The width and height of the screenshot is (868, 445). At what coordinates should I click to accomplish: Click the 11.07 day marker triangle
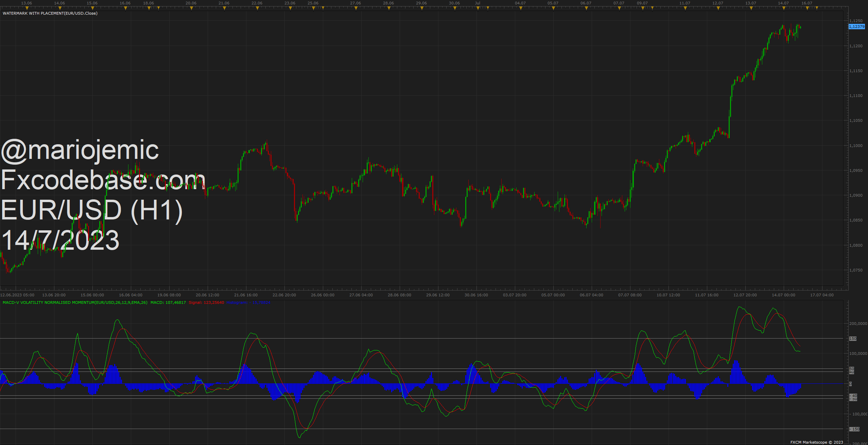[685, 8]
